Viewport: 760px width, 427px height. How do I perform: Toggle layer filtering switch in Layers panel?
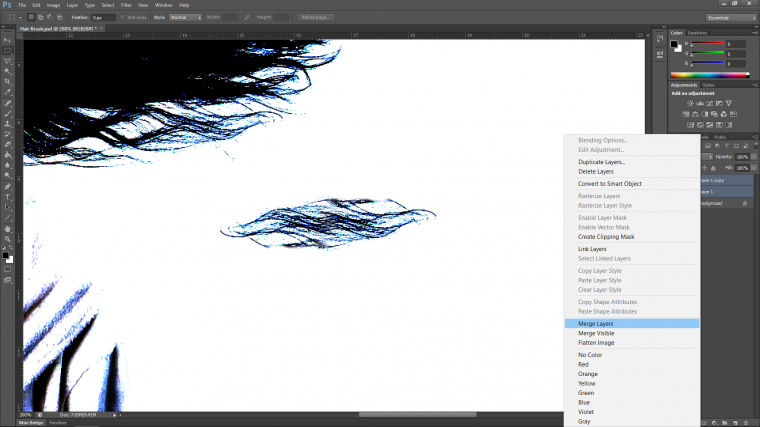[756, 146]
